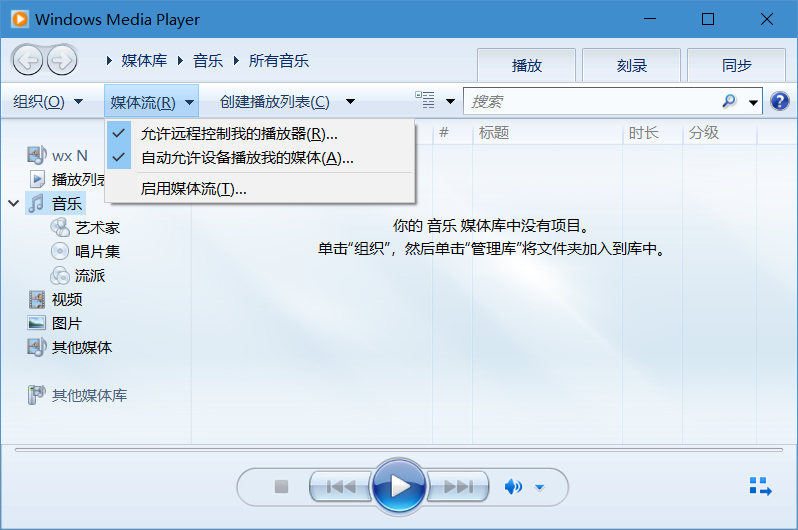
Task: Switch to Now Playing mode icon
Action: (x=760, y=486)
